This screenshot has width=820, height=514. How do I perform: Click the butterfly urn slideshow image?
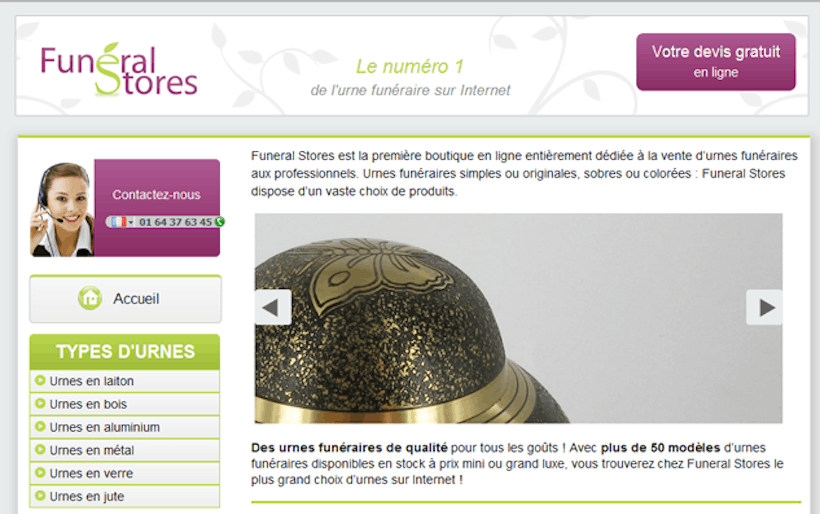(518, 318)
